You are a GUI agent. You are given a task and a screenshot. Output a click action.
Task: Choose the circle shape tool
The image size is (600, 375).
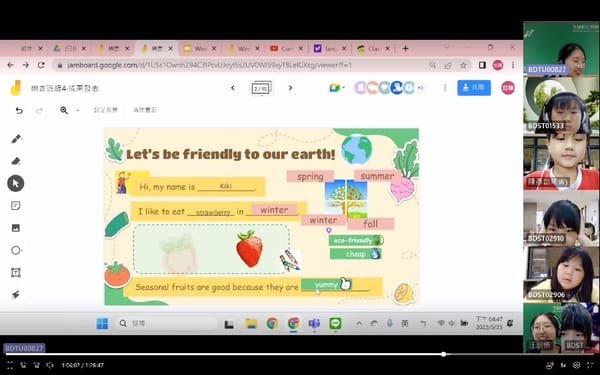[16, 250]
